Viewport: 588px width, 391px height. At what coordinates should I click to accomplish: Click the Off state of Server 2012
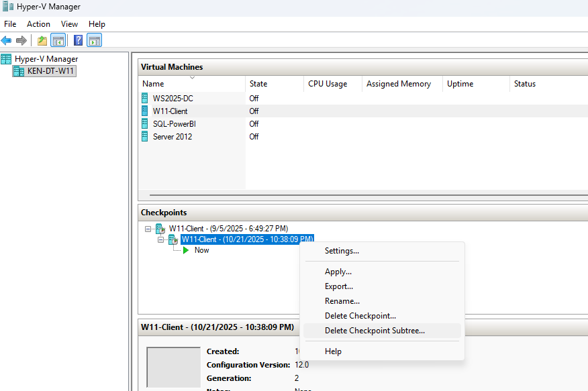click(254, 136)
